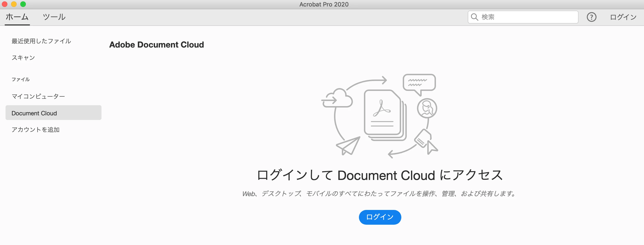Open the help question mark icon
The image size is (644, 245).
591,17
